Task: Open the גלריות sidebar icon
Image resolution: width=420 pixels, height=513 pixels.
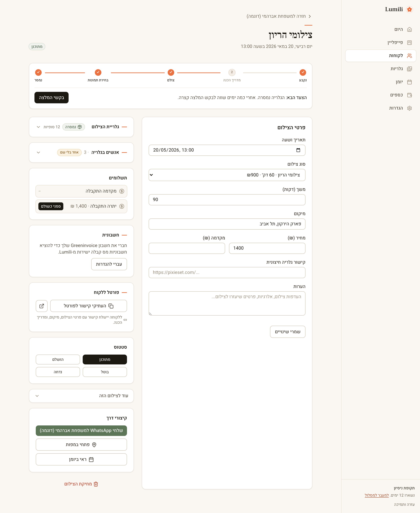Action: pos(409,69)
